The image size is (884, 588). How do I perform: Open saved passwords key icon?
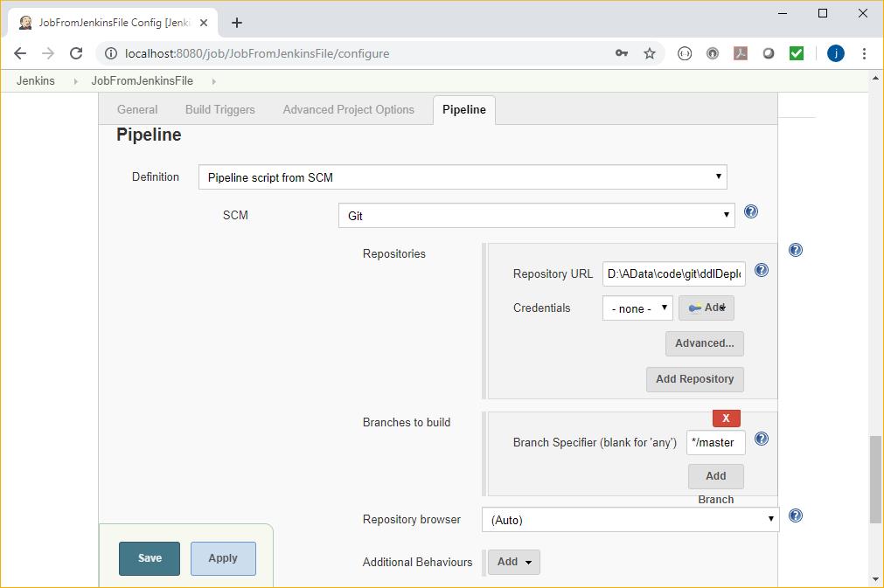point(622,53)
